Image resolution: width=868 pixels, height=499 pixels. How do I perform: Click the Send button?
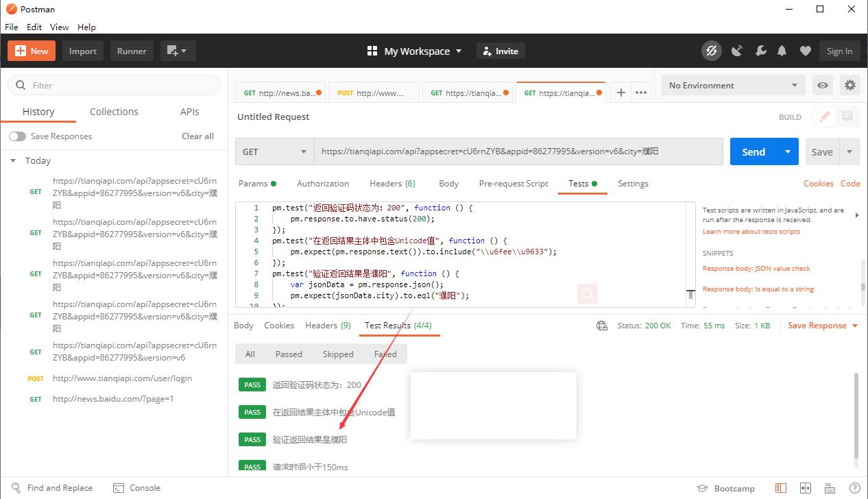point(754,151)
